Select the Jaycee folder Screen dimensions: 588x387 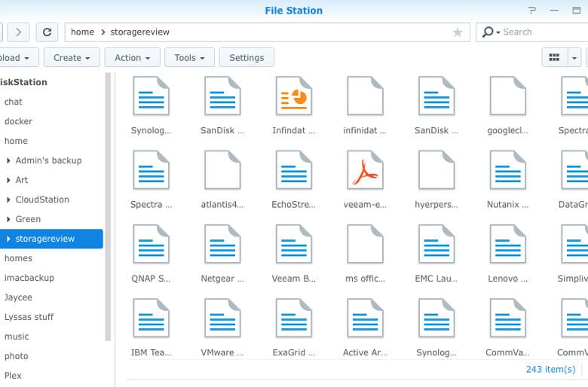pyautogui.click(x=18, y=297)
